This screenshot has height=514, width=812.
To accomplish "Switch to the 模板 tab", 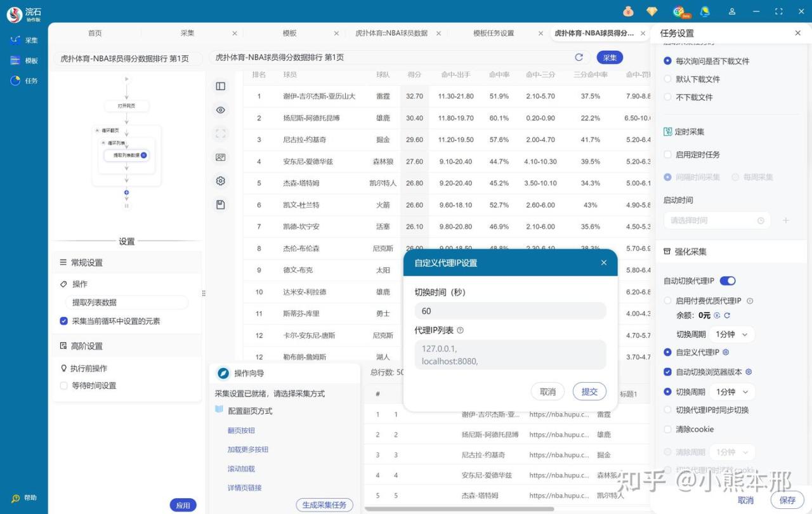I will pos(289,33).
